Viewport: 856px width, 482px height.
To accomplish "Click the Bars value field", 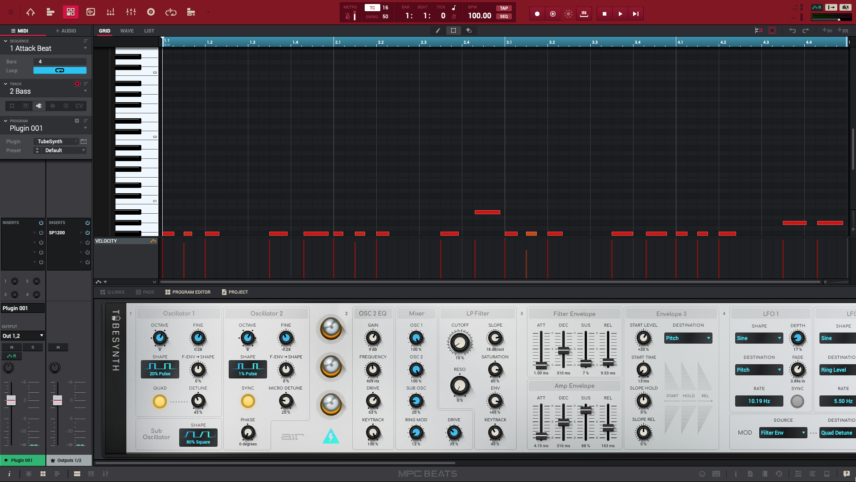I will coord(60,62).
